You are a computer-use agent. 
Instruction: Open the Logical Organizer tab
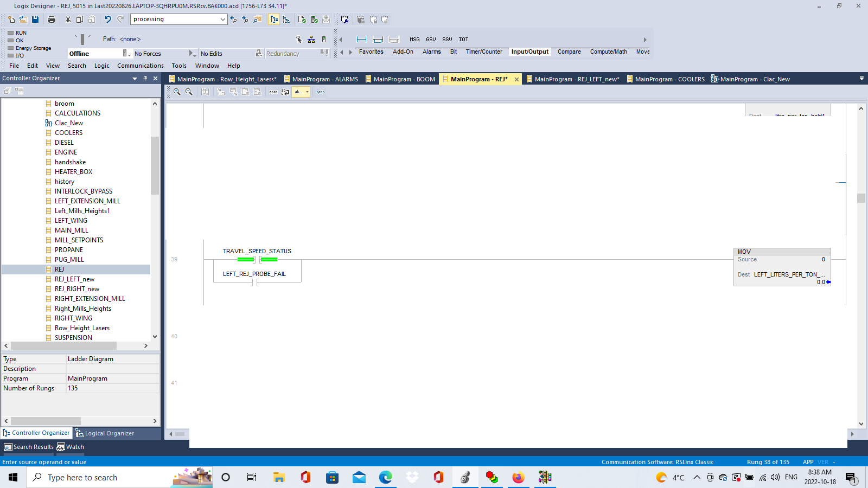coord(105,433)
